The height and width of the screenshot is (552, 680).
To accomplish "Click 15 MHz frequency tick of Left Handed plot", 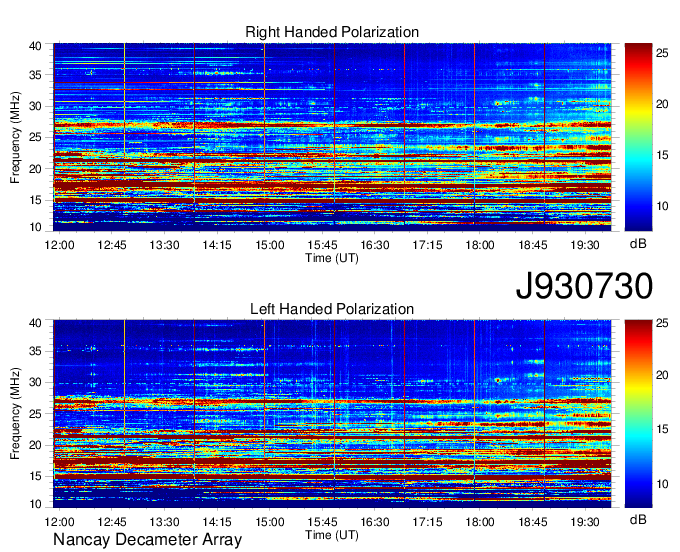I will coord(36,476).
